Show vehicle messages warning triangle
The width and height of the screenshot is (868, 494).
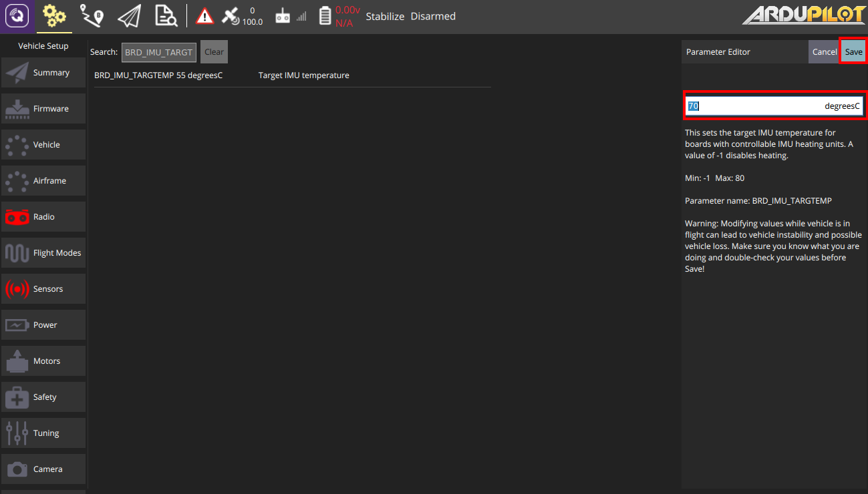tap(205, 17)
